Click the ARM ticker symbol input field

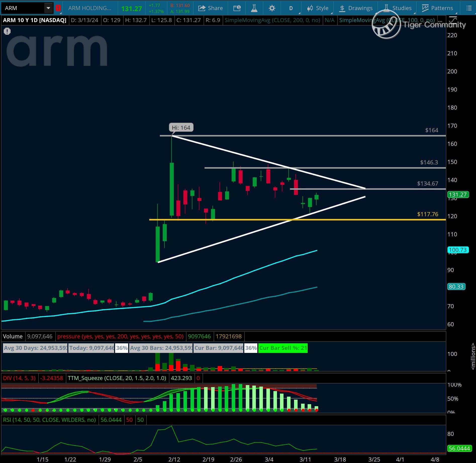point(23,8)
